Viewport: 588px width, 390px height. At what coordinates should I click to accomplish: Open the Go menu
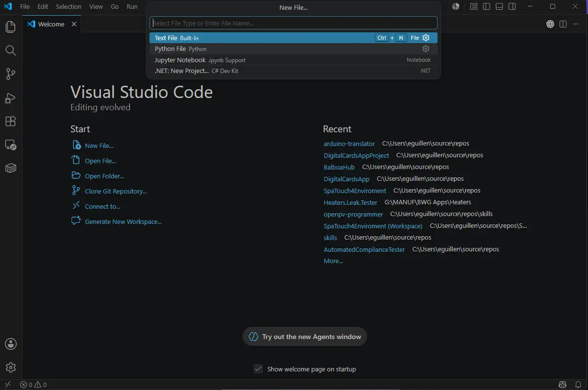pos(115,7)
